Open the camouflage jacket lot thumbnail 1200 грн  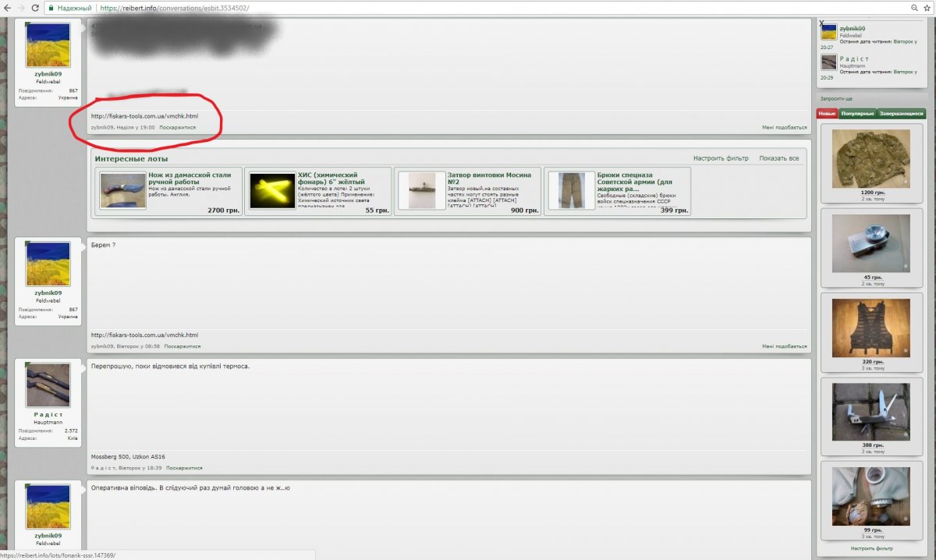click(x=871, y=158)
